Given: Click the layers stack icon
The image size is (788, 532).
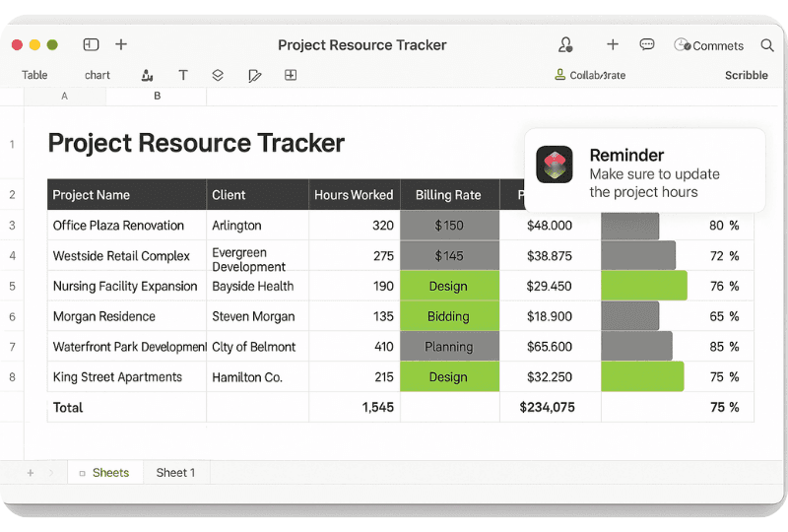Looking at the screenshot, I should point(218,76).
